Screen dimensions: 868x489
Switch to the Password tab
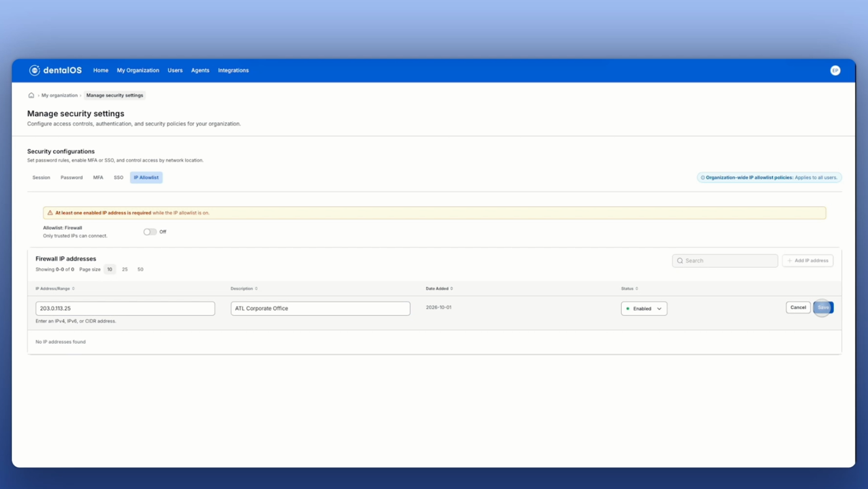[x=71, y=177]
